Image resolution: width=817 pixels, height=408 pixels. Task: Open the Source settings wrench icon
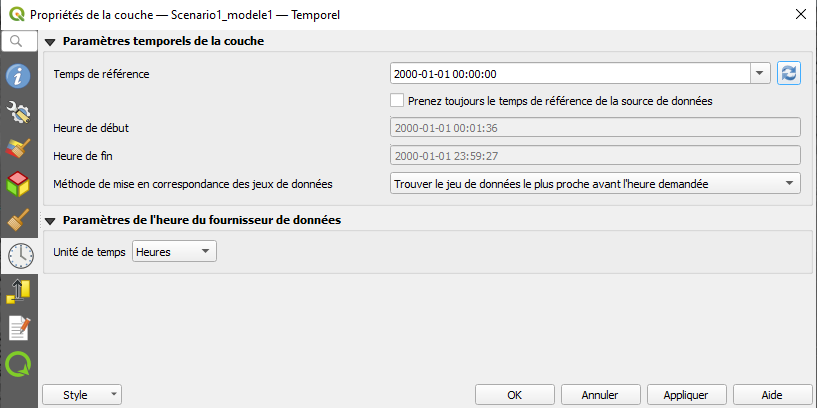point(18,113)
